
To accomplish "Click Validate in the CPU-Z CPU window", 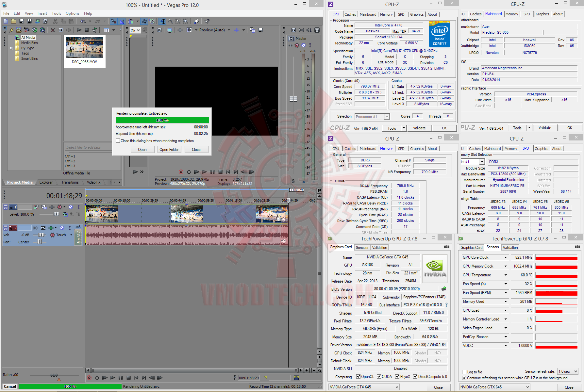I will tap(419, 128).
